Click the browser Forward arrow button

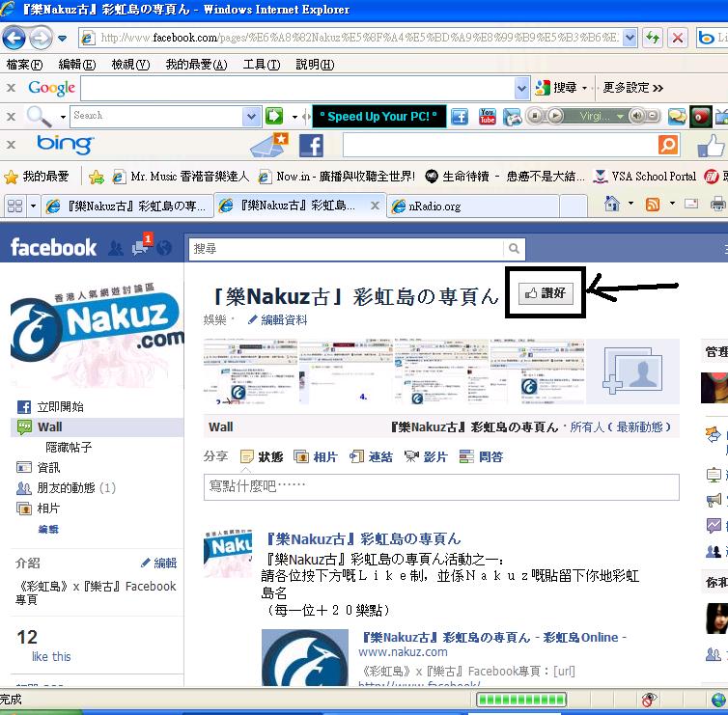[41, 38]
